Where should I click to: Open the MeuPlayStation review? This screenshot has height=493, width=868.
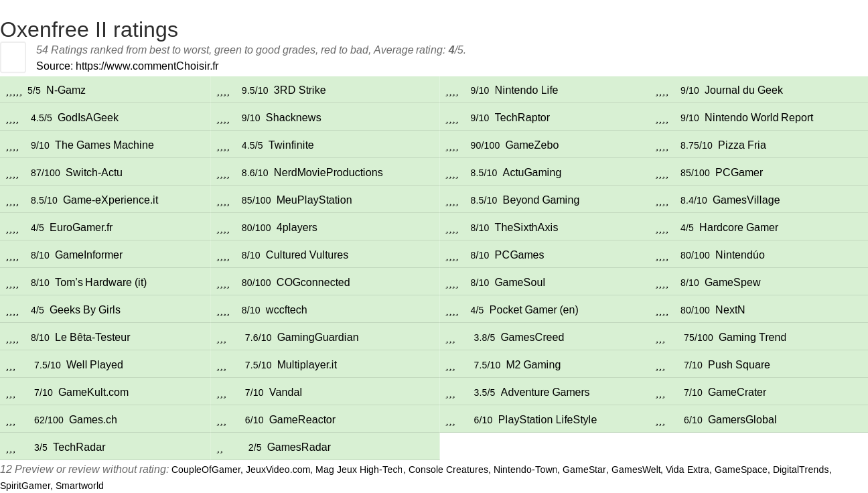pos(314,200)
